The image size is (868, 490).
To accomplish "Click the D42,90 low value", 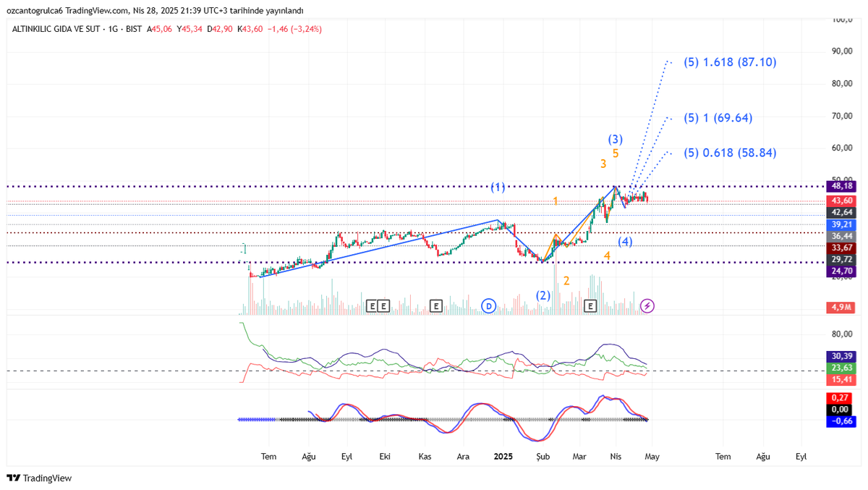I will pyautogui.click(x=220, y=29).
